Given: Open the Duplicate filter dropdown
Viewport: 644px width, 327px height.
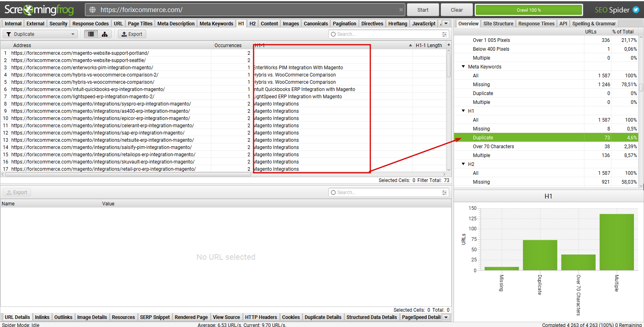Looking at the screenshot, I should coord(40,34).
